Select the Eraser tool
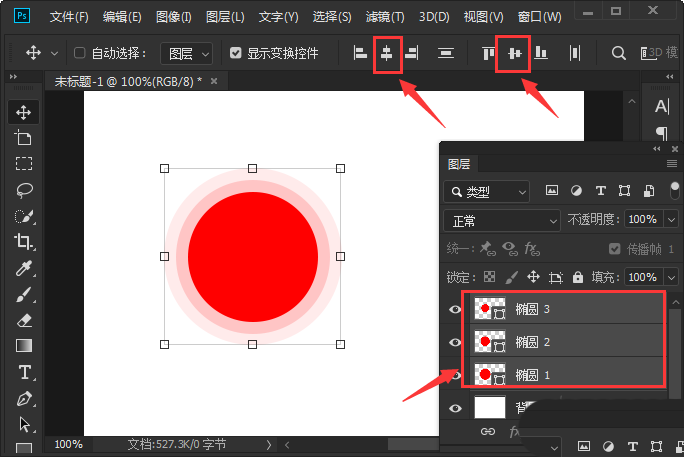684x457 pixels. pyautogui.click(x=24, y=320)
